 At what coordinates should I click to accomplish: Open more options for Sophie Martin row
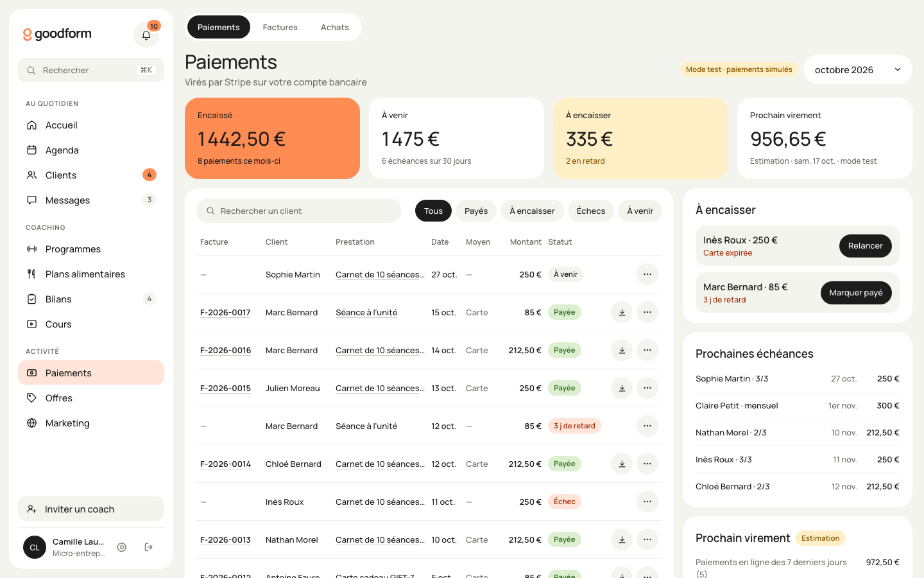(x=647, y=274)
